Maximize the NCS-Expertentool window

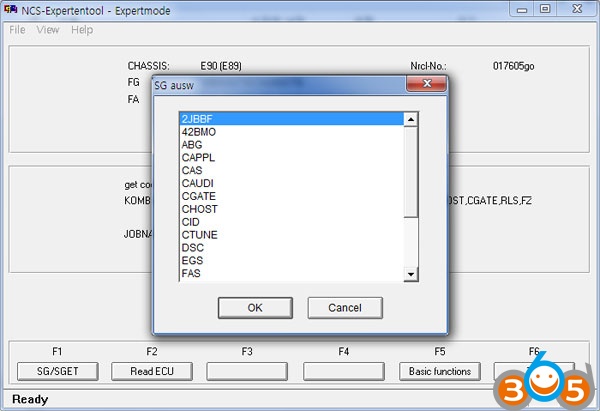(x=545, y=9)
